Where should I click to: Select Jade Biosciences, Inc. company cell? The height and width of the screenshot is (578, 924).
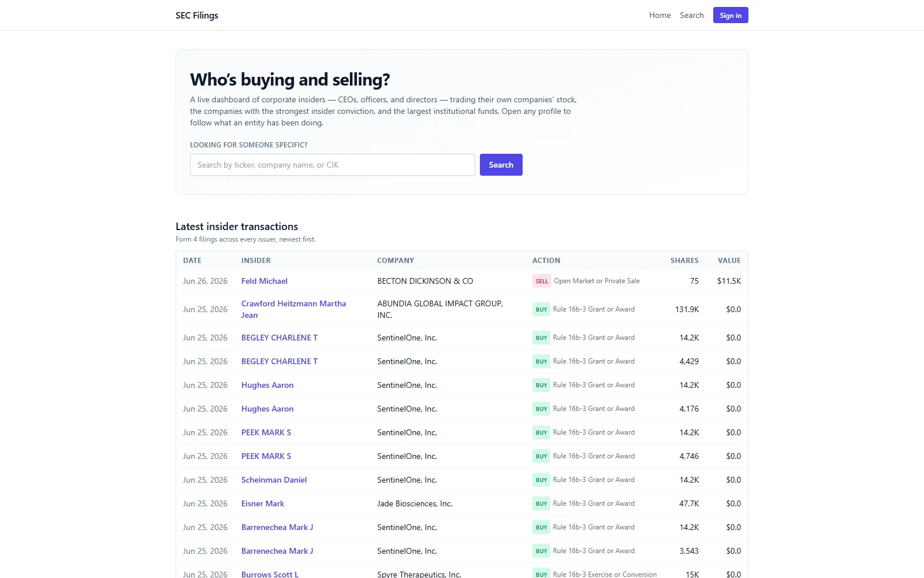coord(415,503)
